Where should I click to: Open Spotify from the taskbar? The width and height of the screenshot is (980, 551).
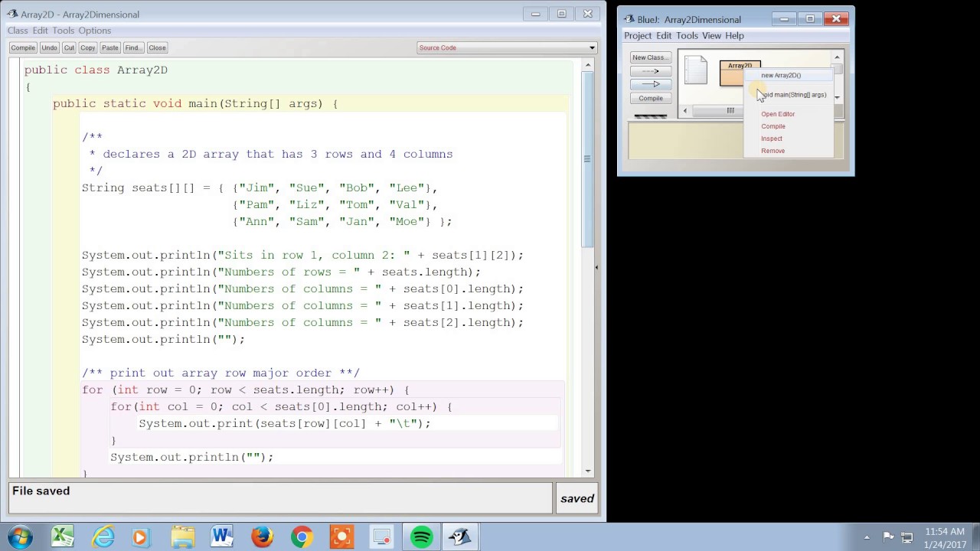421,536
